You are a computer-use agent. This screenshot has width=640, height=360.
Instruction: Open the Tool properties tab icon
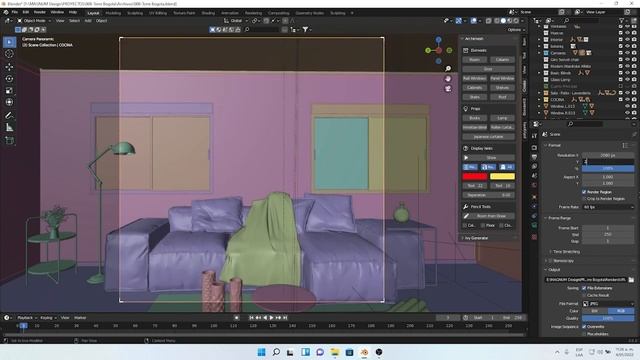[534, 136]
